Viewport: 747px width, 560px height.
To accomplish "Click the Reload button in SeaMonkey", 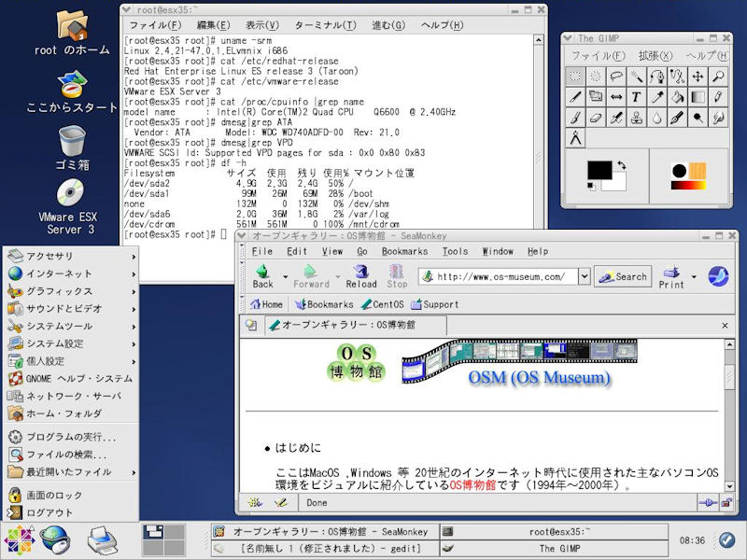I will [x=361, y=276].
